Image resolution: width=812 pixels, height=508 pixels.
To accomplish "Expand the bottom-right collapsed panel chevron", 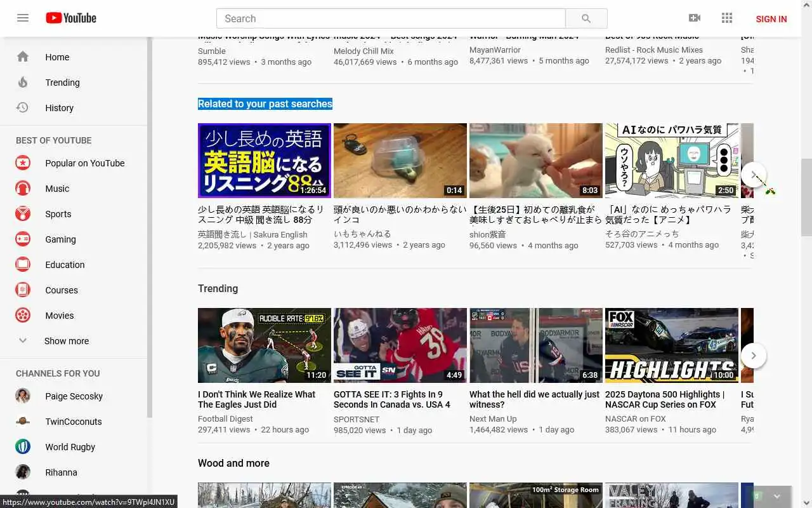I will [777, 496].
